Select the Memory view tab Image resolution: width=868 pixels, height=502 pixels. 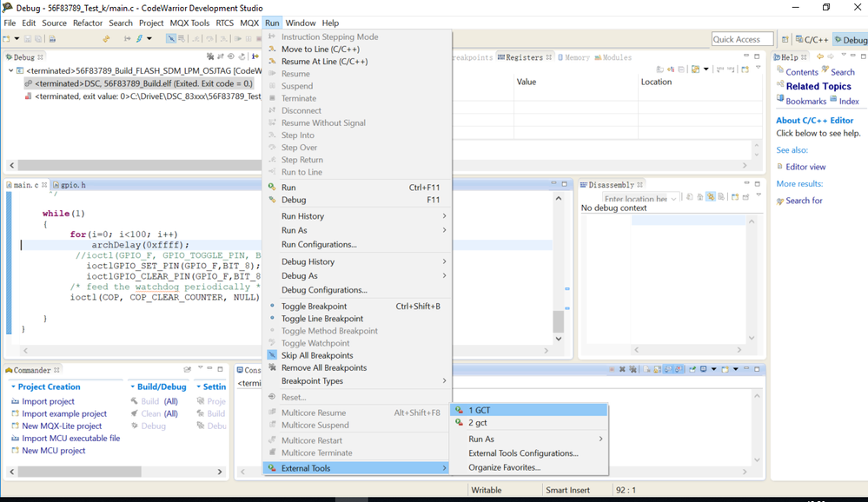point(573,57)
